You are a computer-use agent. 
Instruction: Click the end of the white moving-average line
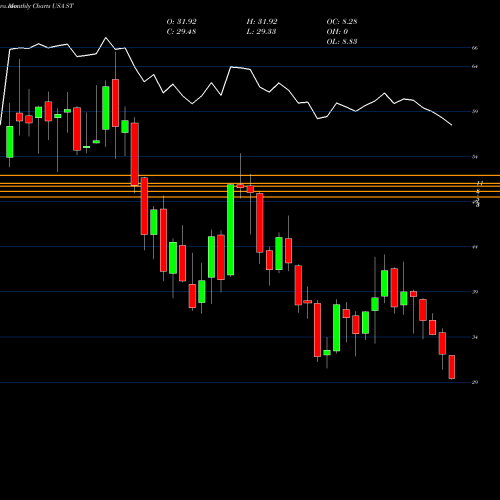452,125
